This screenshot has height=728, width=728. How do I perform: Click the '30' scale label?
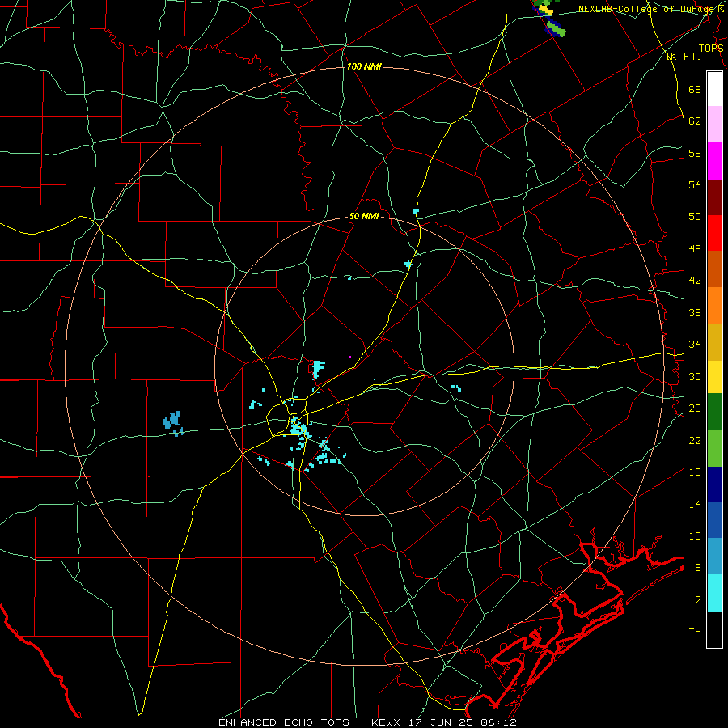tap(695, 376)
